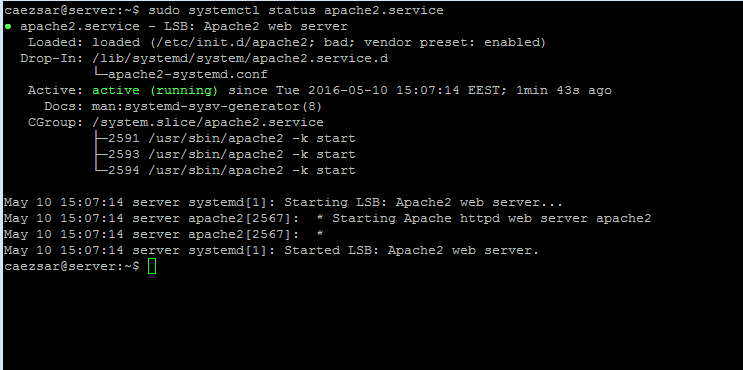This screenshot has height=370, width=743.
Task: Click the /lib/systemd/system/apache2.service.d path
Action: (x=240, y=59)
